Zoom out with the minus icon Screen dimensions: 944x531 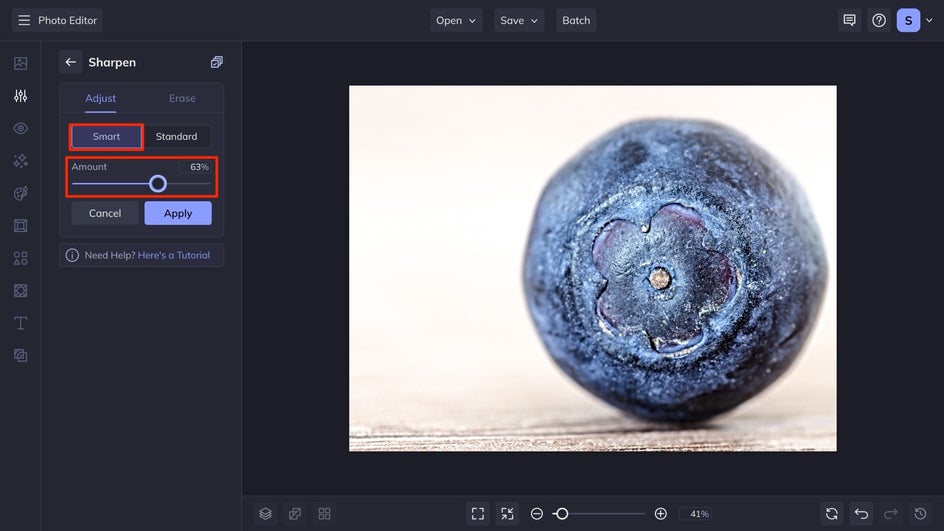(x=537, y=514)
